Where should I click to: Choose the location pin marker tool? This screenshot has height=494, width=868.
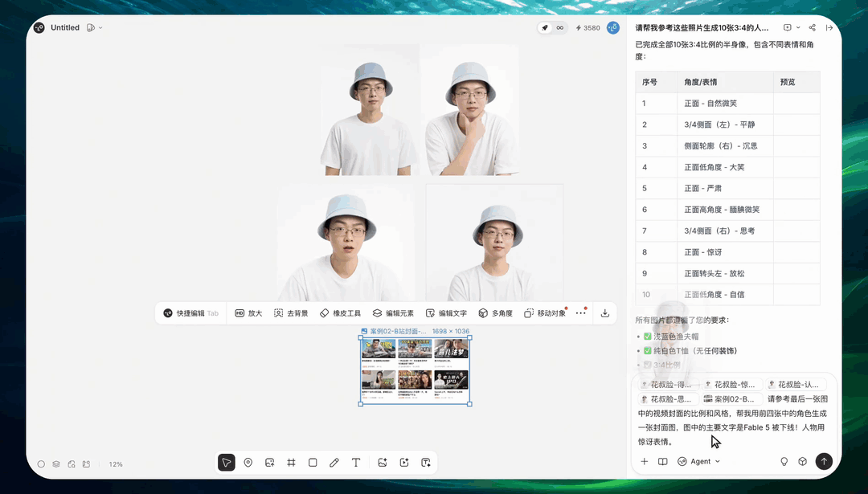tap(248, 463)
